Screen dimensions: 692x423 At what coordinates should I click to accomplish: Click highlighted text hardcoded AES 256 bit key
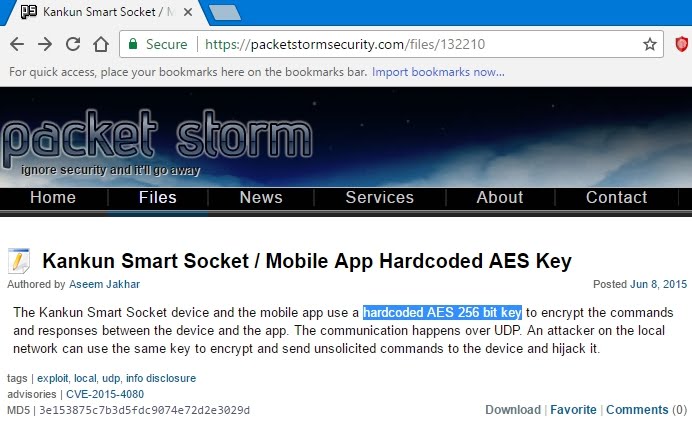pos(442,313)
